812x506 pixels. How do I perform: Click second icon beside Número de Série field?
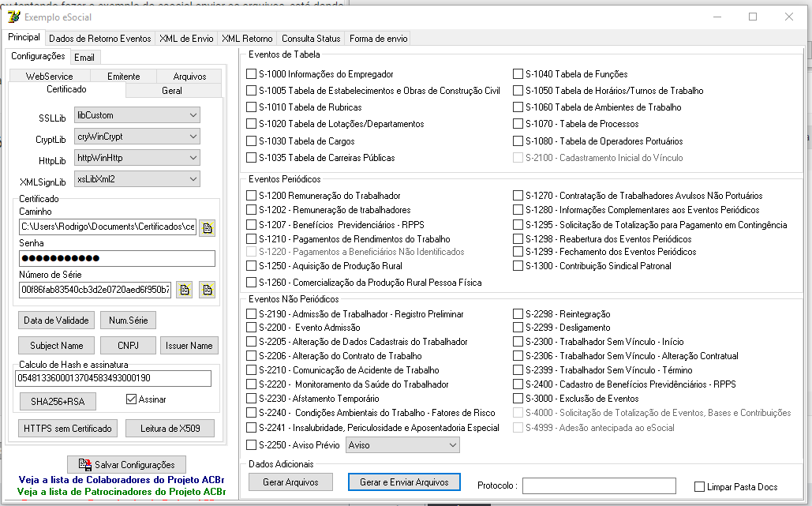coord(207,290)
